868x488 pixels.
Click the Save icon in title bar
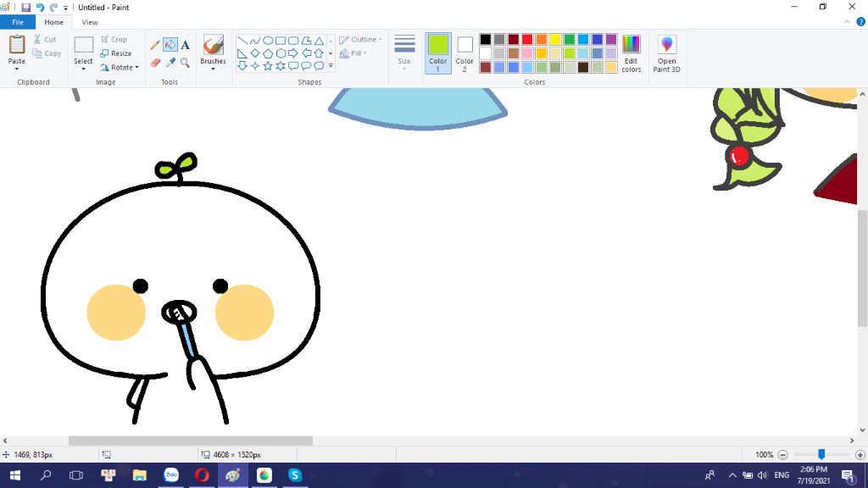[26, 7]
